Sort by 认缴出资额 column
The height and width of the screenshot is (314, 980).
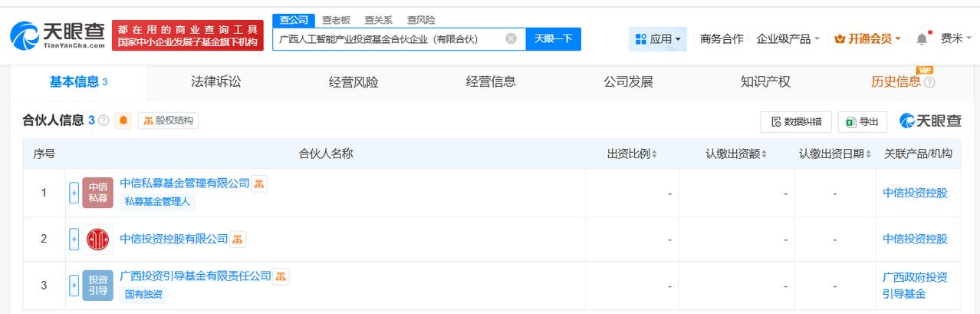(x=736, y=154)
